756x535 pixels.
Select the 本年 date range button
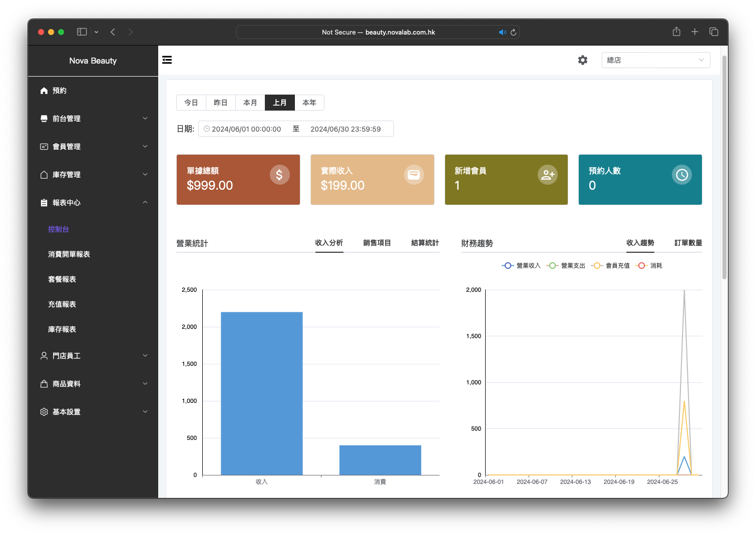click(x=309, y=103)
